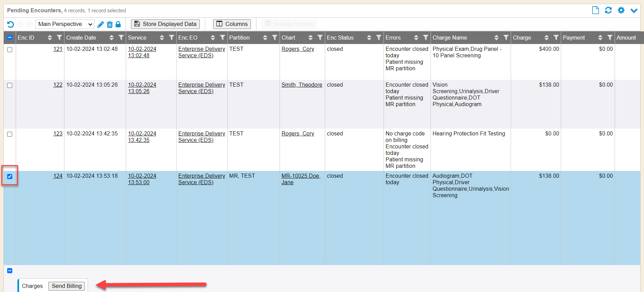644x292 pixels.
Task: Open the Smith, Theodore chart link
Action: point(302,85)
